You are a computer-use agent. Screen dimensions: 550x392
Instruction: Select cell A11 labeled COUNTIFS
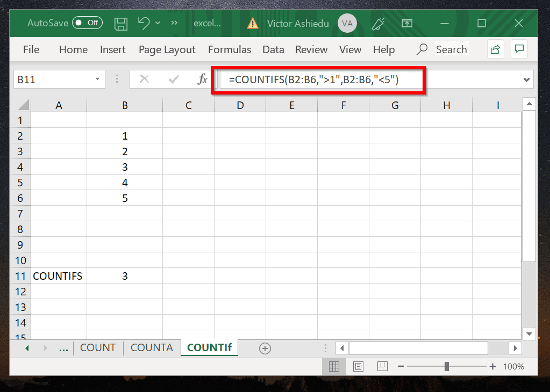point(59,276)
